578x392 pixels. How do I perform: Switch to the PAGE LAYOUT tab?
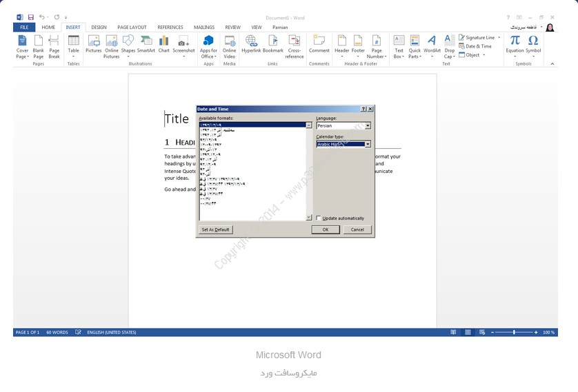tap(132, 28)
